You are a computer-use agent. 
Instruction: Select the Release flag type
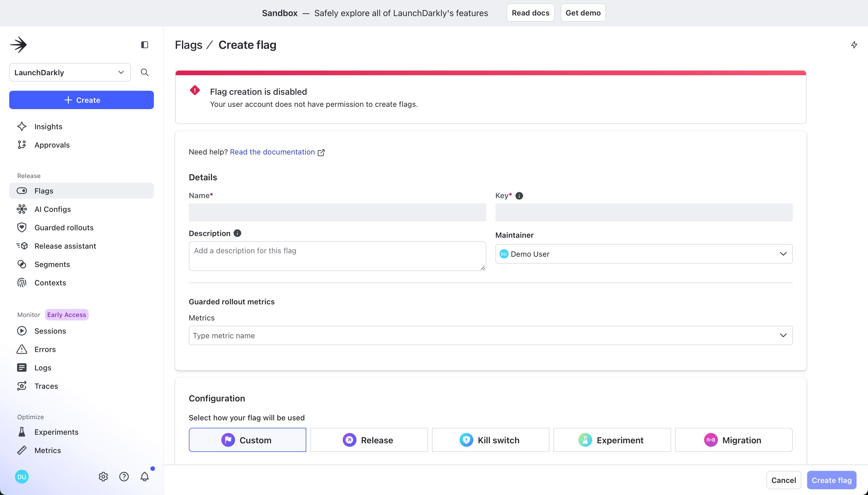(369, 440)
